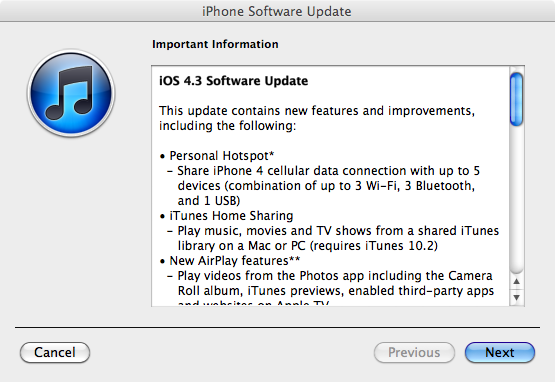Screen dimensions: 555x382
Task: Go back with the Previous button
Action: coord(414,352)
